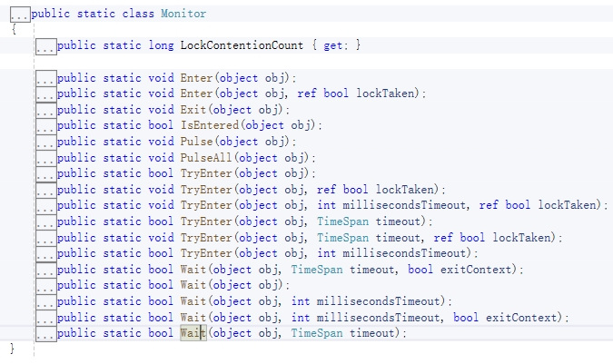Expand ellipsis before two-parameter Enter with lockTaken
Viewport: 613px width, 364px height.
tap(45, 94)
